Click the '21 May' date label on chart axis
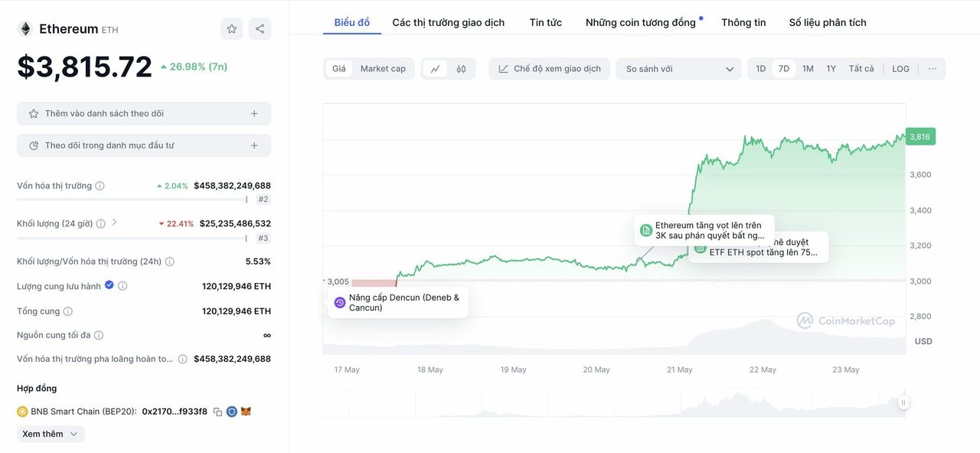The width and height of the screenshot is (980, 453). pyautogui.click(x=679, y=370)
